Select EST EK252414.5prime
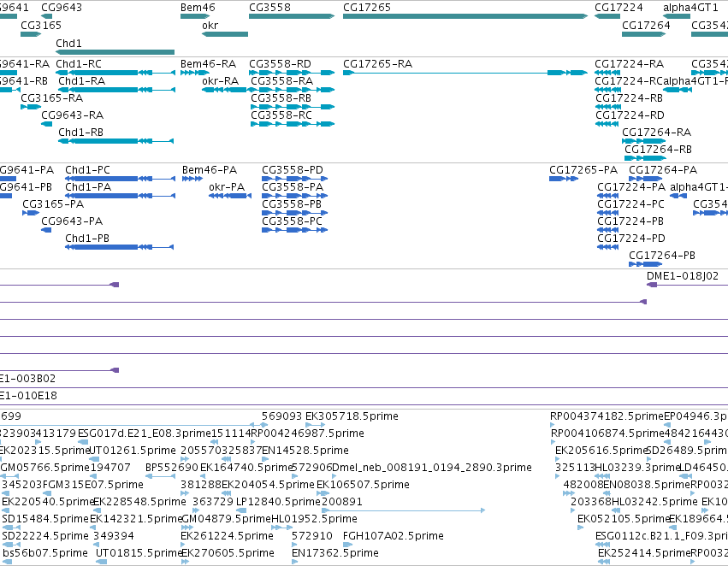Image resolution: width=728 pixels, height=566 pixels. pyautogui.click(x=644, y=553)
